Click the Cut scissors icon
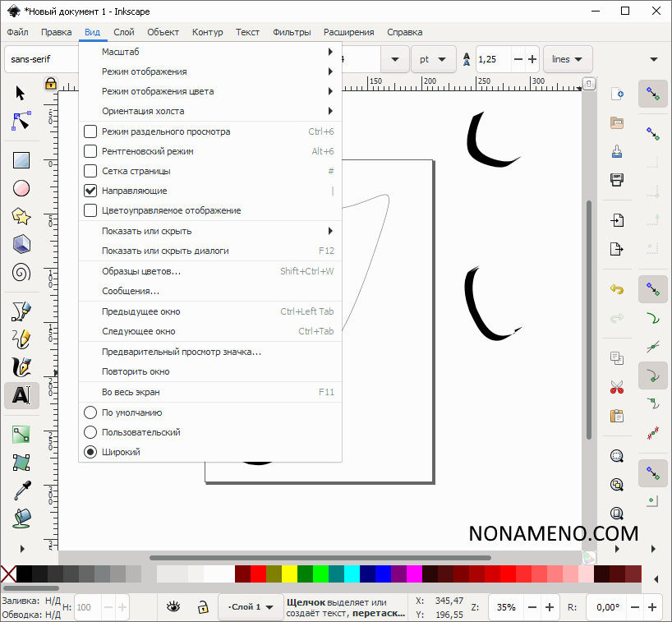 point(617,386)
